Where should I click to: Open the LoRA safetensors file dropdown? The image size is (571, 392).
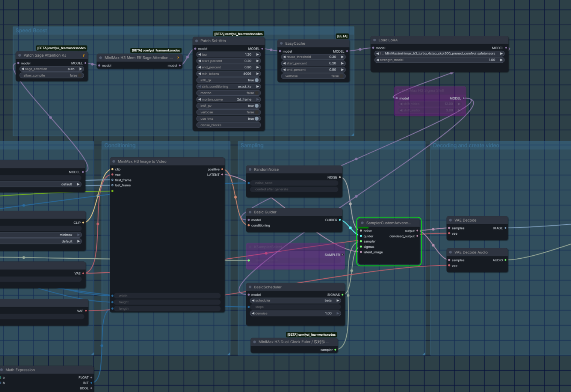(439, 54)
